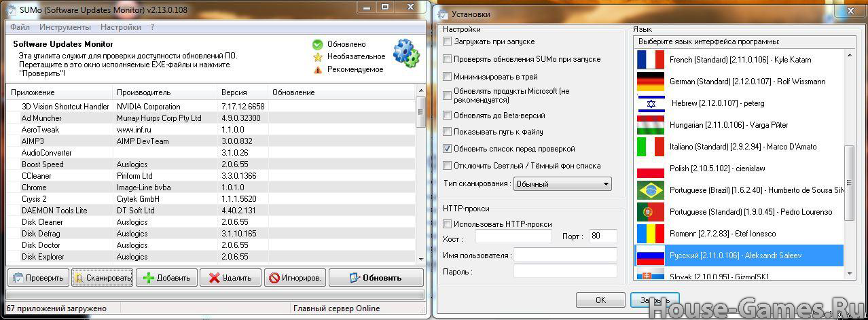
Task: Select the Boost Speed row
Action: (211, 164)
